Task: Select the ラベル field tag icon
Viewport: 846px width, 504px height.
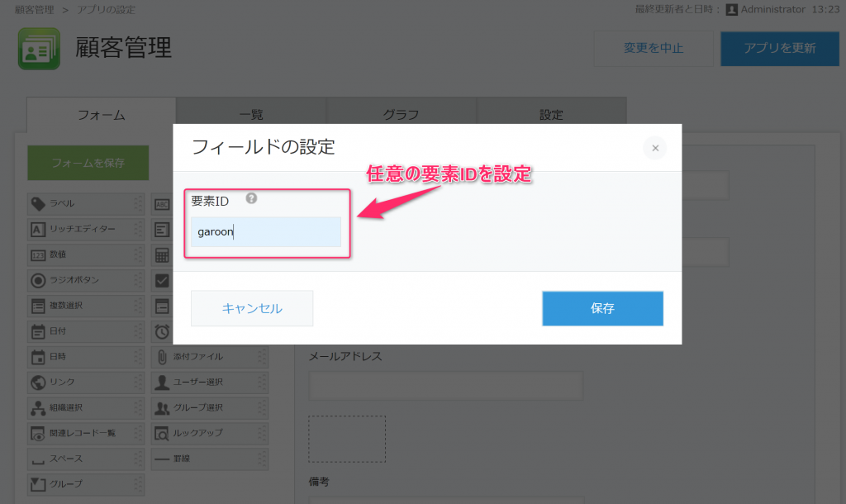Action: pyautogui.click(x=38, y=203)
